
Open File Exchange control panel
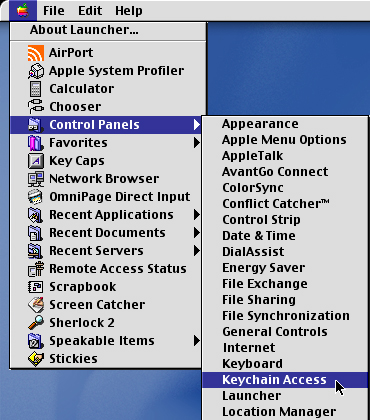tap(285, 284)
